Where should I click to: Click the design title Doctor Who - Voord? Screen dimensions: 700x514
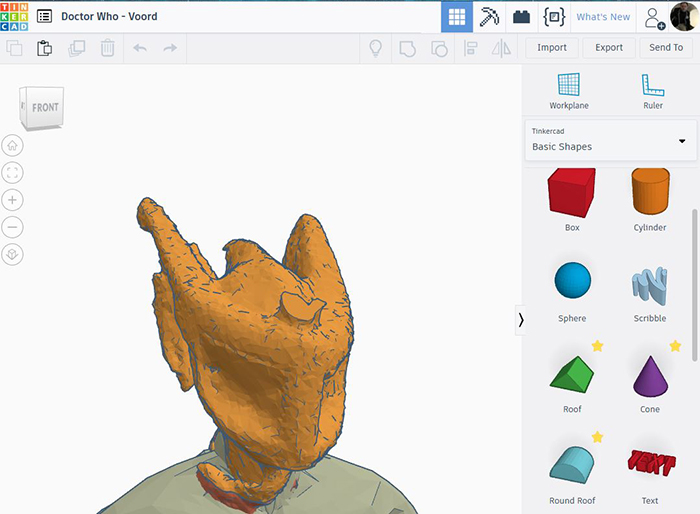pos(109,17)
